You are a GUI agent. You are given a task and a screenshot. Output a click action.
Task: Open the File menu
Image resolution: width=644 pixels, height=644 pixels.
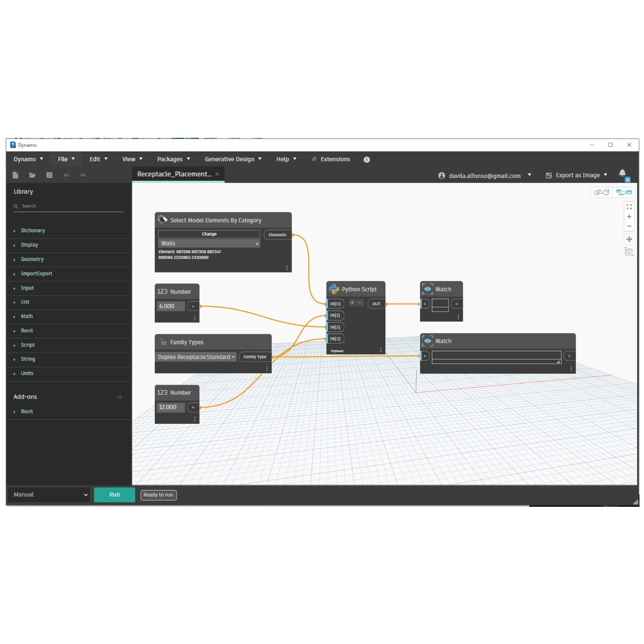coord(66,159)
